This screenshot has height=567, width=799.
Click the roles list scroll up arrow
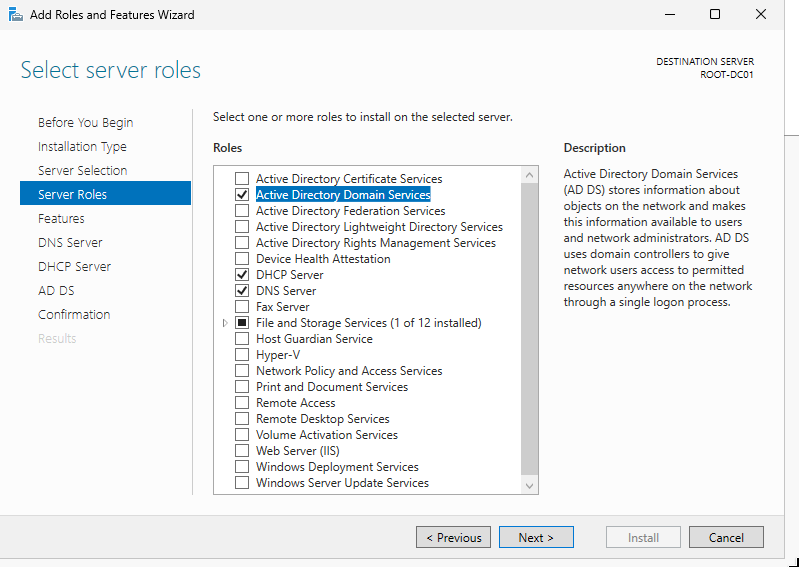[x=529, y=175]
